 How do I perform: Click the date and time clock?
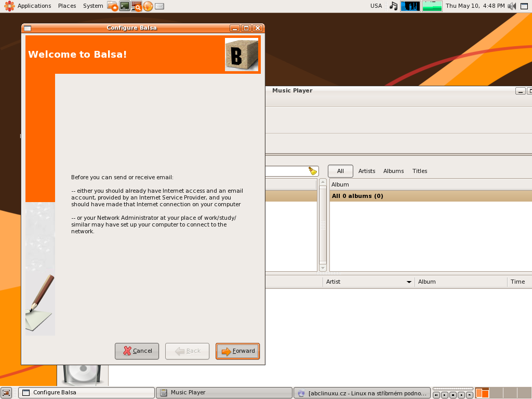(x=475, y=6)
